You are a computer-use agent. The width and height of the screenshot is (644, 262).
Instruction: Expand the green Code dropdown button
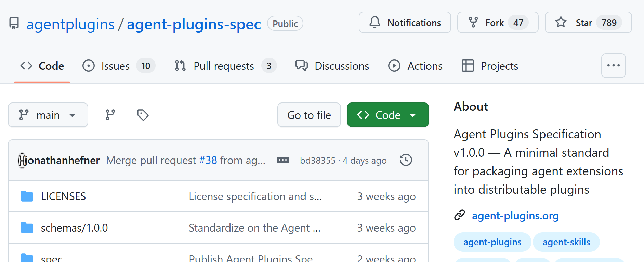tap(388, 115)
